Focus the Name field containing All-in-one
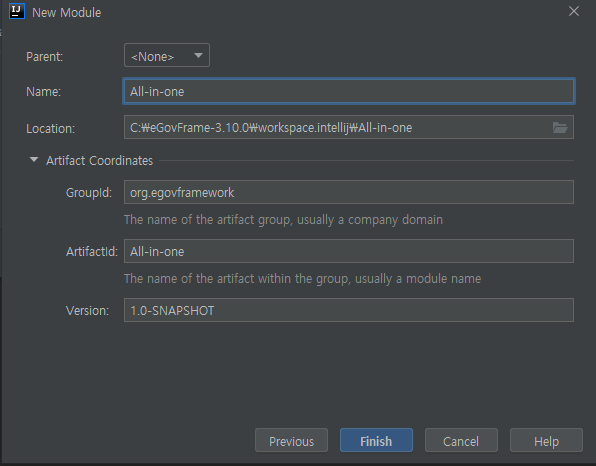Screen dimensions: 596x466 pos(349,91)
